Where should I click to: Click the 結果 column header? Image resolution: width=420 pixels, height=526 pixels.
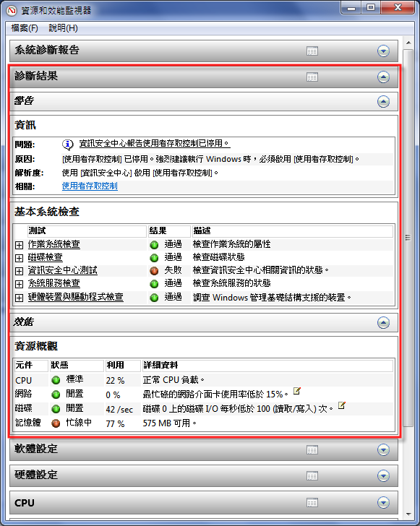coord(169,231)
